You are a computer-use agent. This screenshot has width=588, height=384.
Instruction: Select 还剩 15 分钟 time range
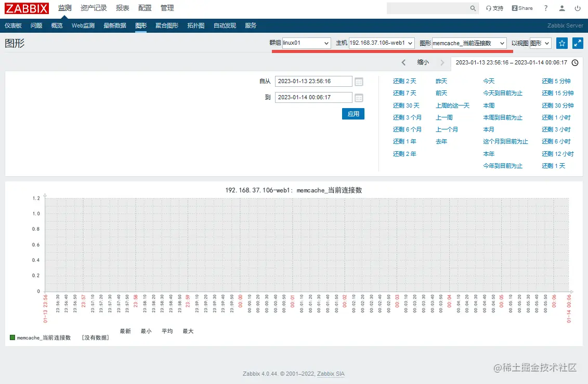[x=558, y=93]
